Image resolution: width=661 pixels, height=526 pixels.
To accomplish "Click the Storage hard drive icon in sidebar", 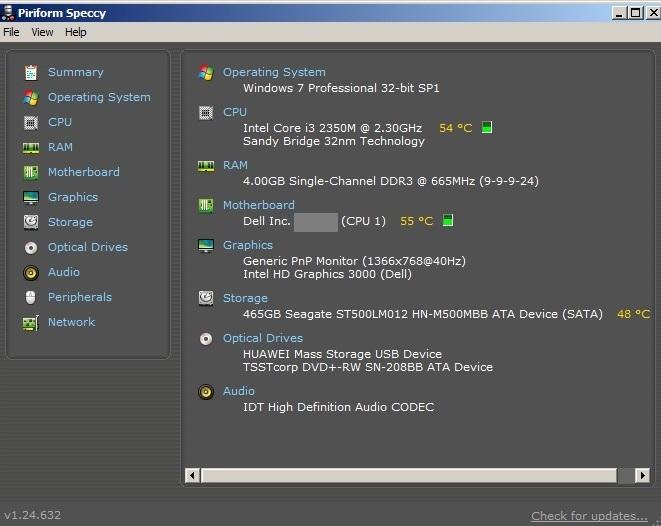I will pyautogui.click(x=31, y=222).
